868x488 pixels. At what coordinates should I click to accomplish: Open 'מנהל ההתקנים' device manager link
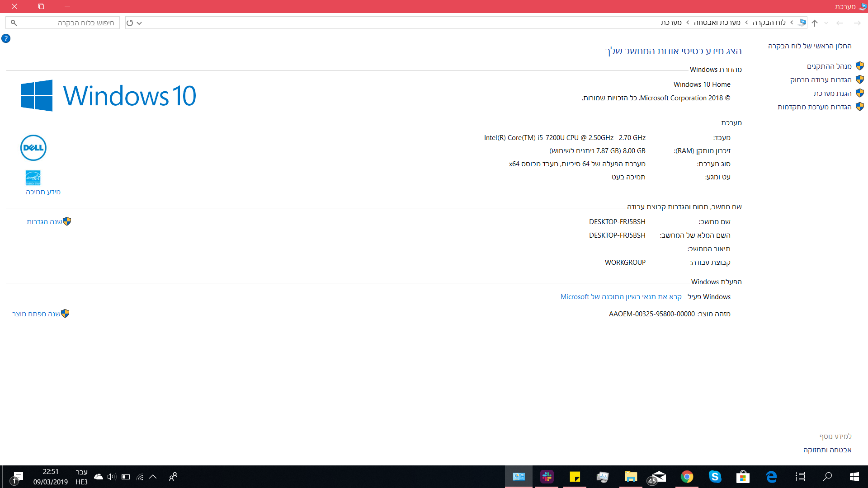pyautogui.click(x=829, y=66)
